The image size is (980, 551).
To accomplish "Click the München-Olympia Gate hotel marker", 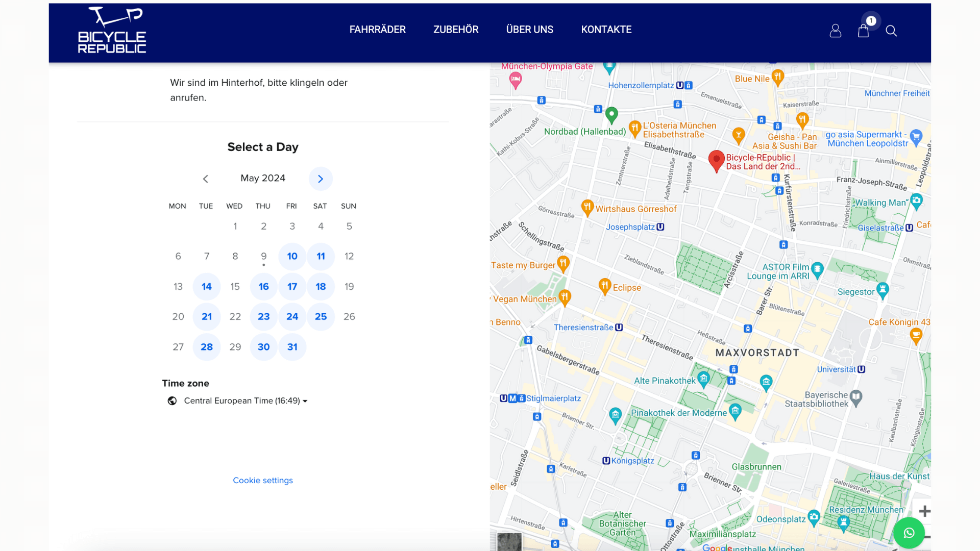I will click(516, 80).
